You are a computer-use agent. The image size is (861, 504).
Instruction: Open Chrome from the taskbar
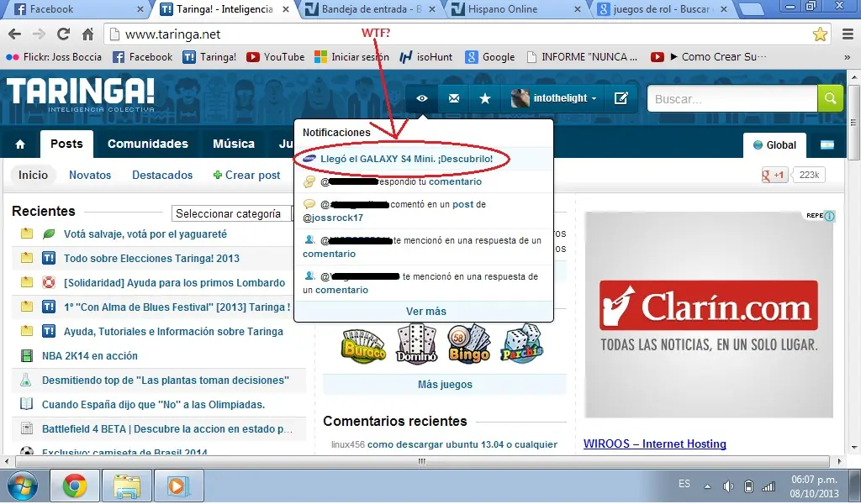[75, 486]
